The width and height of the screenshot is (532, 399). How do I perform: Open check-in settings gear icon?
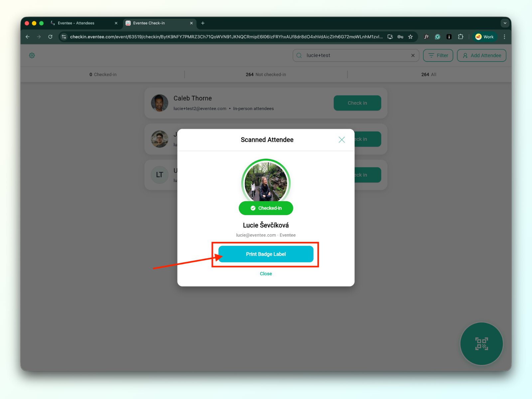click(32, 56)
